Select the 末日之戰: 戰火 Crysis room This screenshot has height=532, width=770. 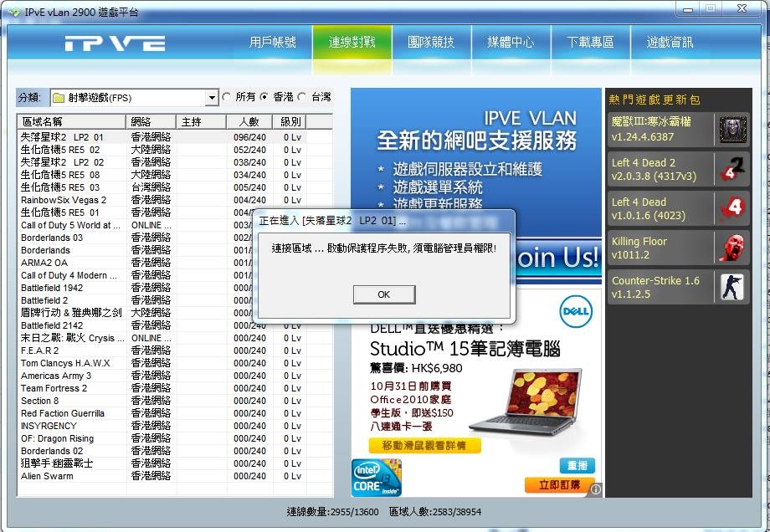[x=175, y=338]
